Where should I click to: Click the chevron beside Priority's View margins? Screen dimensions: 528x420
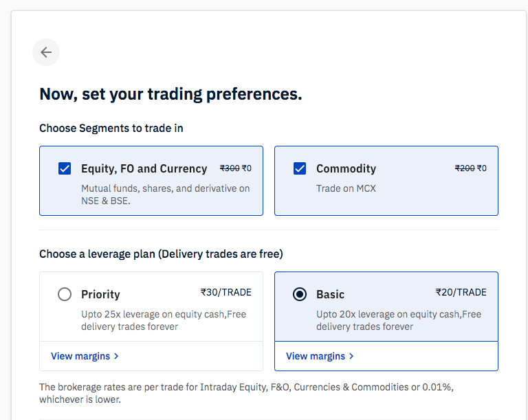point(116,356)
